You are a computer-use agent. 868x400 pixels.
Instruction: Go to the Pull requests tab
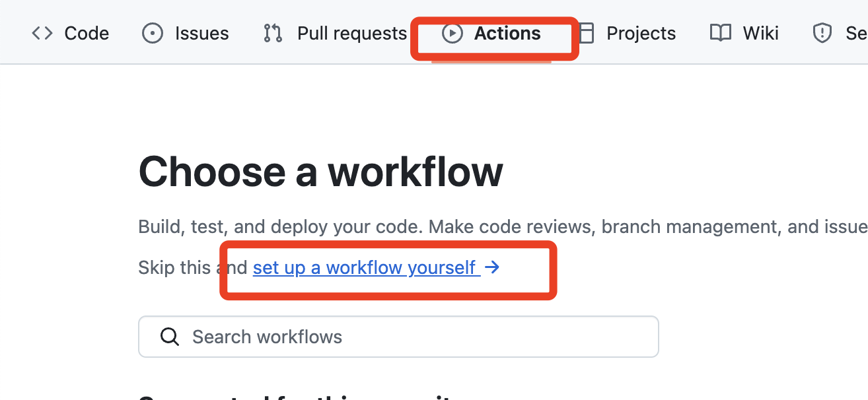(351, 33)
